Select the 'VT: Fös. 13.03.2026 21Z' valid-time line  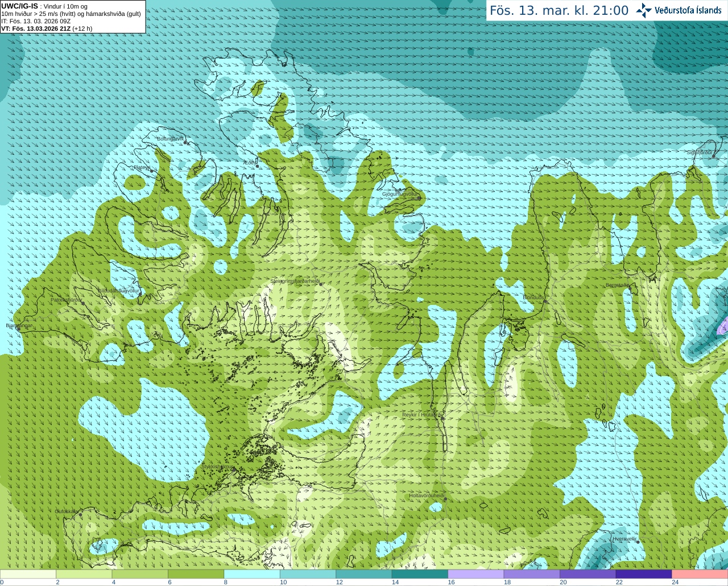47,28
